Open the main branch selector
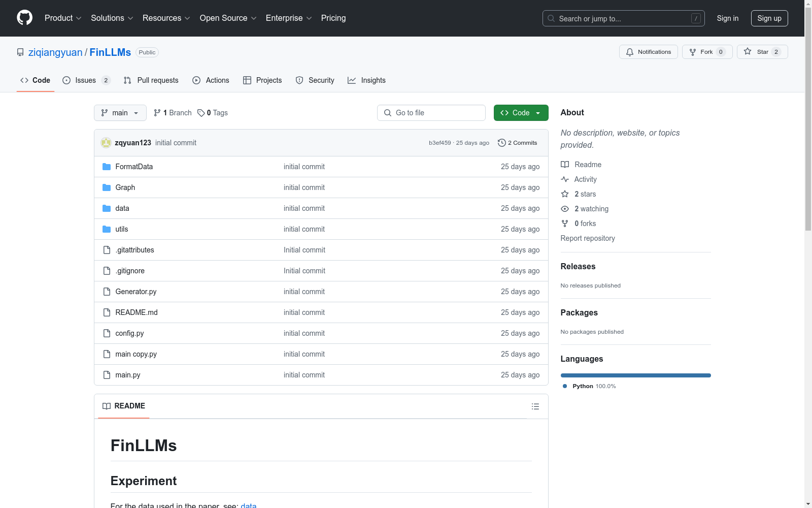Viewport: 812px width, 508px height. pyautogui.click(x=120, y=113)
